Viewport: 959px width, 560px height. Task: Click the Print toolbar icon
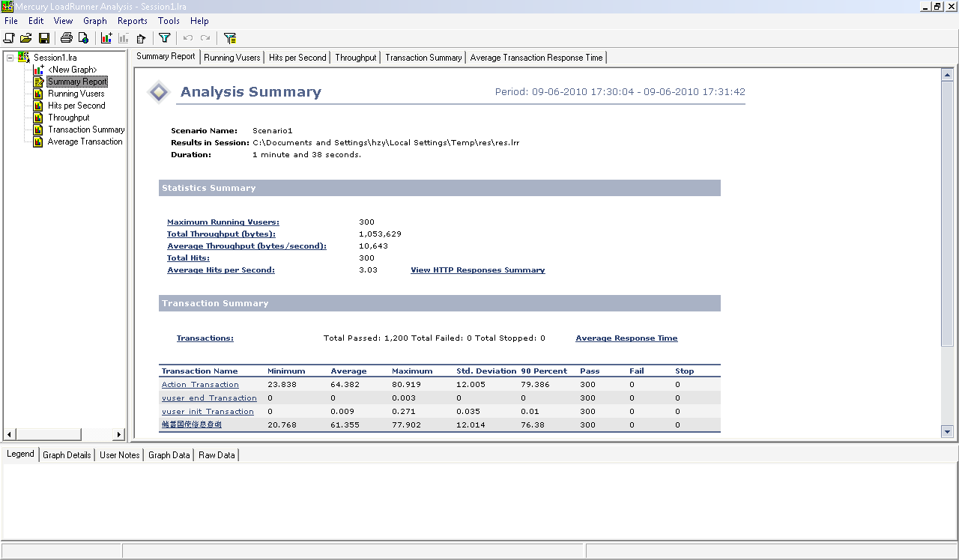(x=67, y=38)
